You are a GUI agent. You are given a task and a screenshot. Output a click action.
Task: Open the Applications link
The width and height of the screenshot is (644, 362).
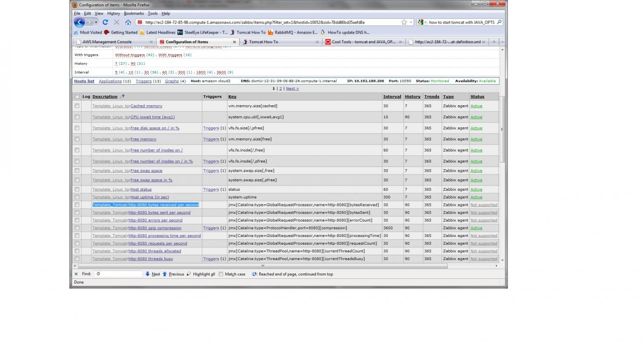pos(110,81)
